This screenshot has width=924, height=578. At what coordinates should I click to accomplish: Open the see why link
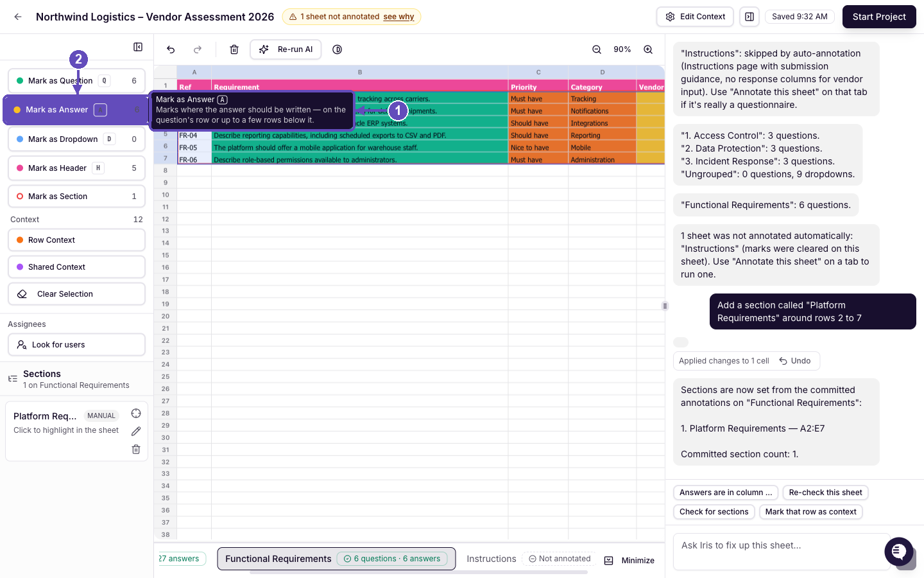point(398,17)
